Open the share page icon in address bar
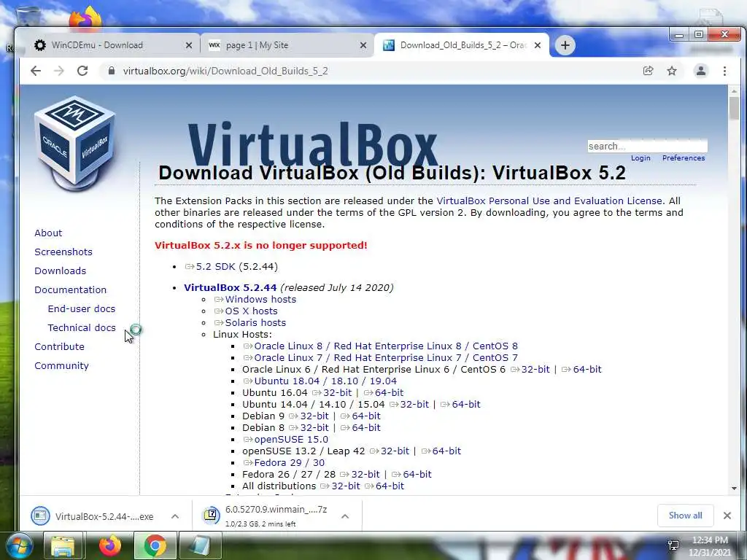Viewport: 747px width, 560px height. tap(648, 71)
